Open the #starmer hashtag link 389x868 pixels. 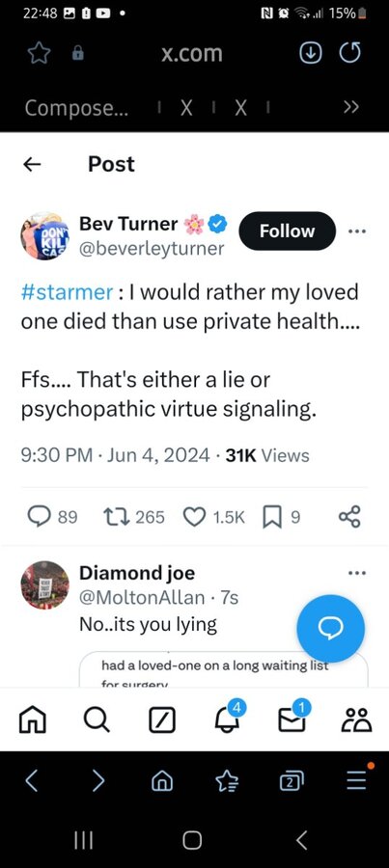(67, 291)
